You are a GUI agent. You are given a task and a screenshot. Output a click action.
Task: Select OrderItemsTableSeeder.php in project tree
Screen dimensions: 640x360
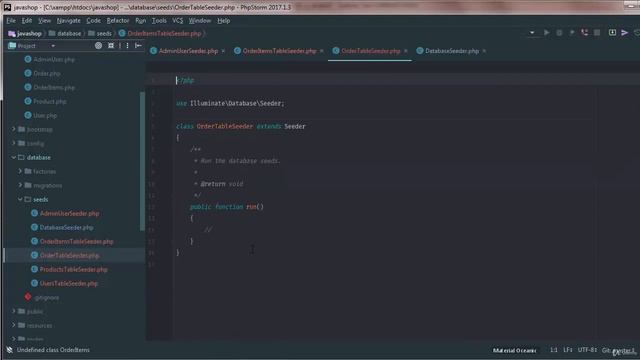(72, 242)
